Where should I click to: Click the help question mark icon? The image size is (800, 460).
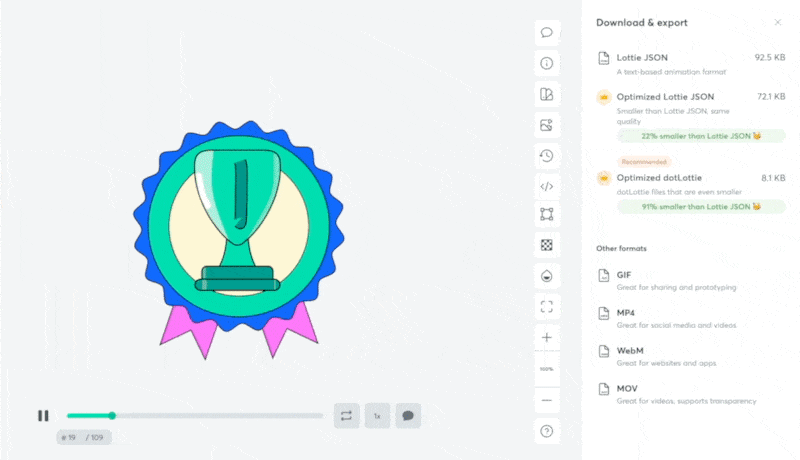pyautogui.click(x=547, y=431)
